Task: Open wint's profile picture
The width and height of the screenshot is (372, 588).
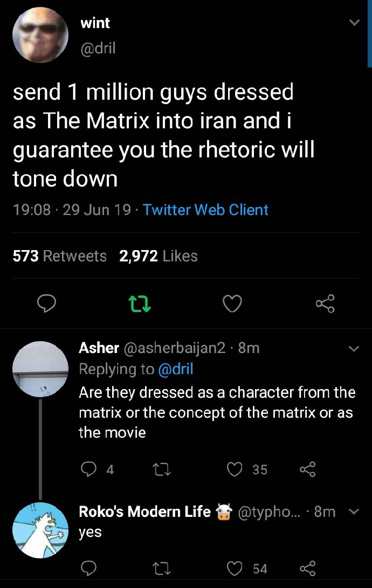Action: pyautogui.click(x=40, y=37)
